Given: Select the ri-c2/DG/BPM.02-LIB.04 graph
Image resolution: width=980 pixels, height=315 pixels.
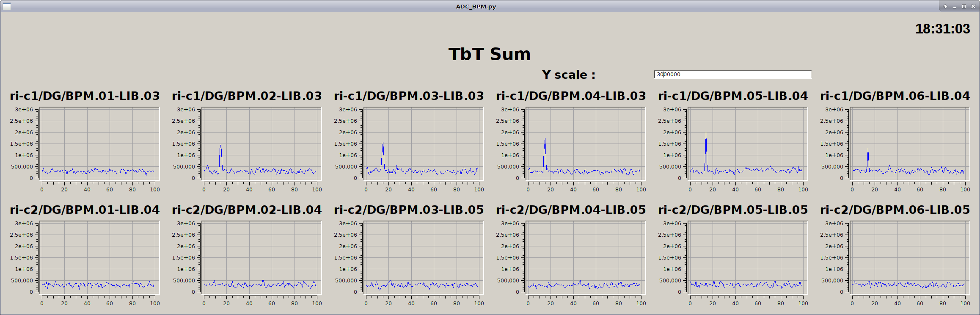Looking at the screenshot, I should tap(261, 257).
